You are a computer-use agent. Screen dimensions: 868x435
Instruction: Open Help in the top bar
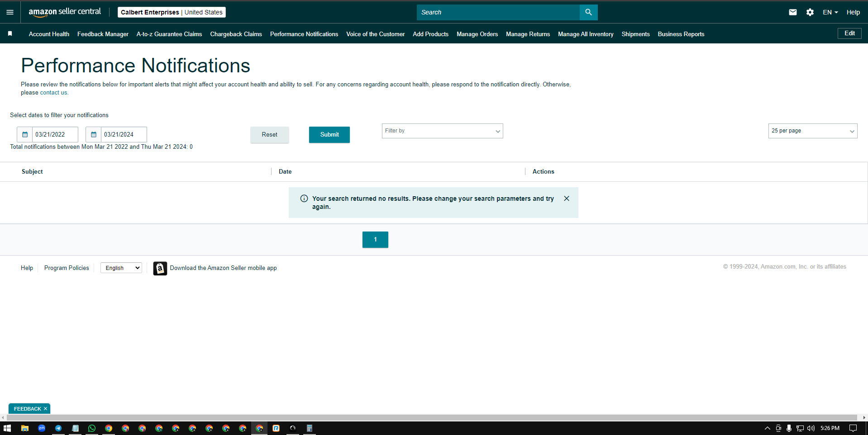(x=853, y=12)
